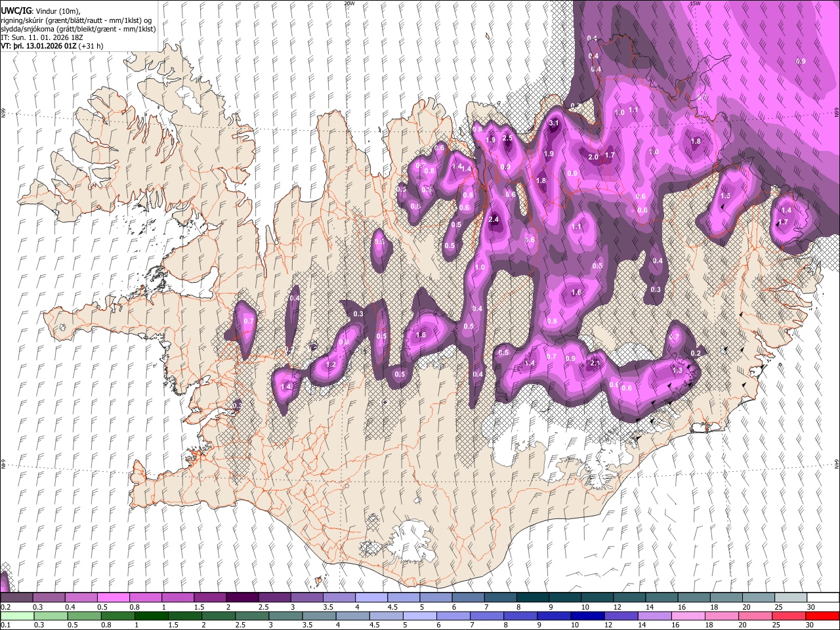The image size is (840, 630).
Task: Pick top-row swatch between 18 and 20
Action: pyautogui.click(x=725, y=598)
